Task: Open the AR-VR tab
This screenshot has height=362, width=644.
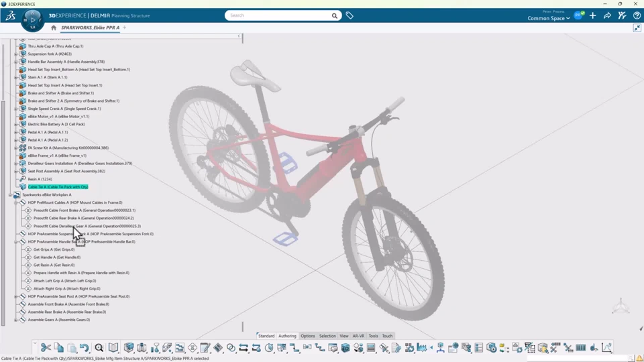Action: pos(358,336)
